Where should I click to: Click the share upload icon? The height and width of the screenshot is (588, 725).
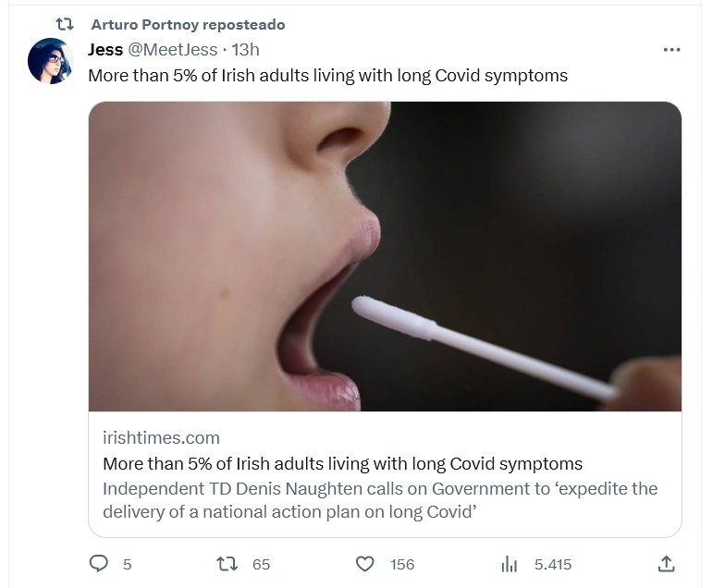665,563
